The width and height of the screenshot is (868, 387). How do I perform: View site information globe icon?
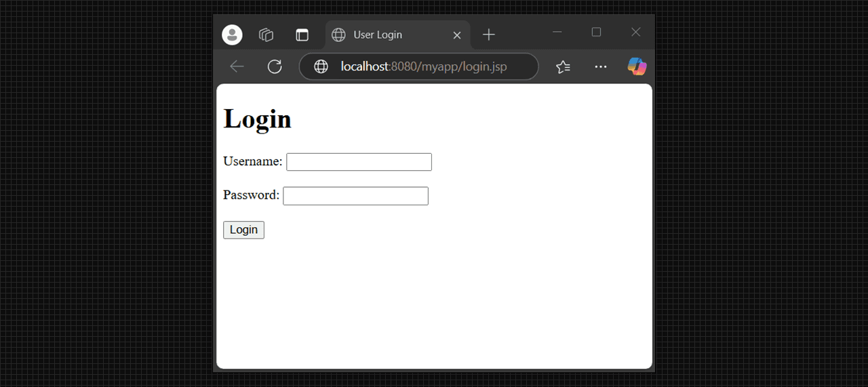321,66
